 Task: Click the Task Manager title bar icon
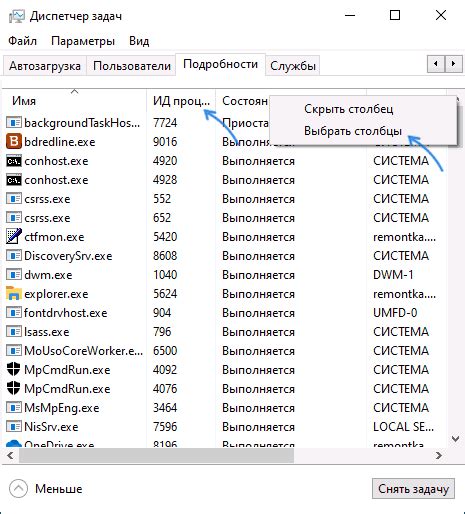click(17, 16)
